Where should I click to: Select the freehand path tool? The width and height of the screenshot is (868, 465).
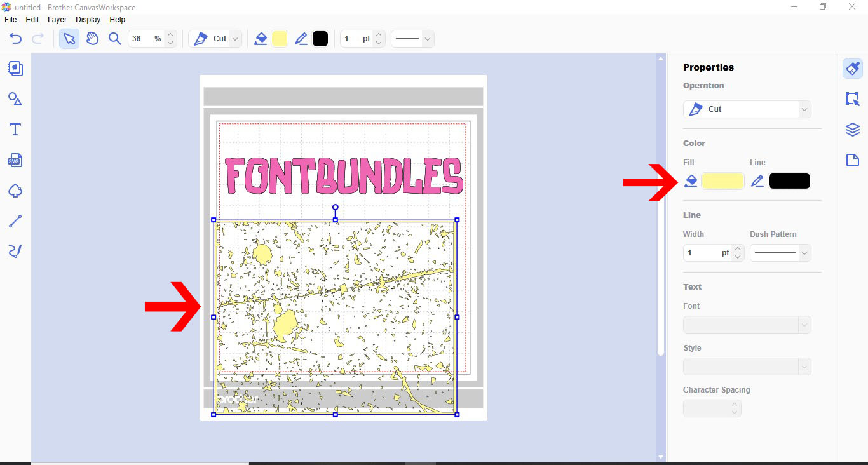click(15, 251)
